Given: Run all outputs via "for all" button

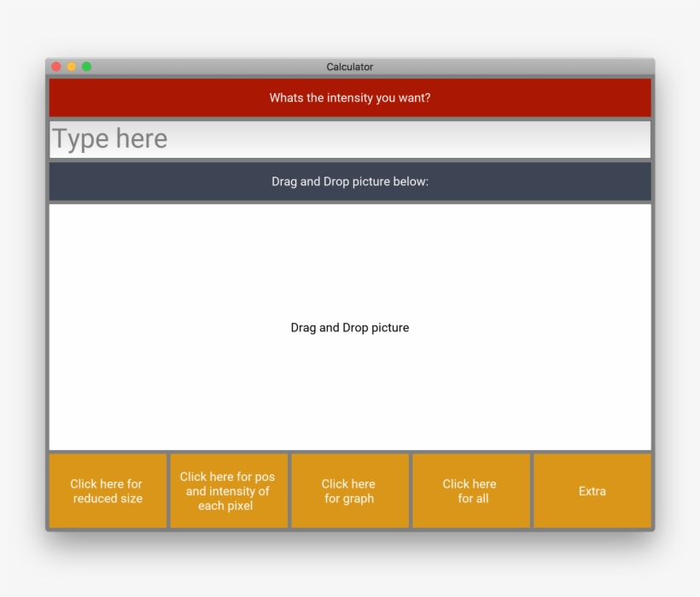Looking at the screenshot, I should point(470,491).
